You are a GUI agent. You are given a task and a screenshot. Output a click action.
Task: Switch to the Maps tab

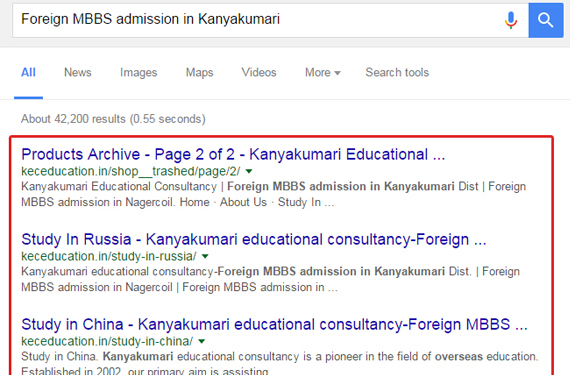click(200, 72)
